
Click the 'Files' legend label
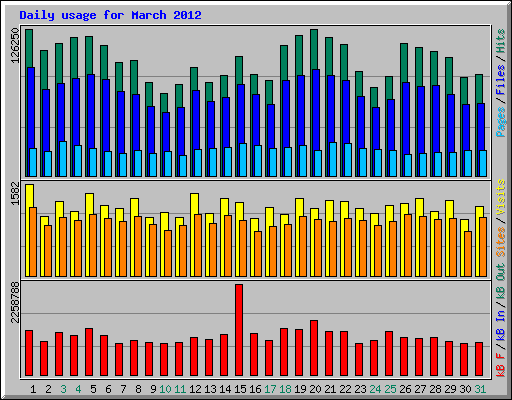click(501, 80)
